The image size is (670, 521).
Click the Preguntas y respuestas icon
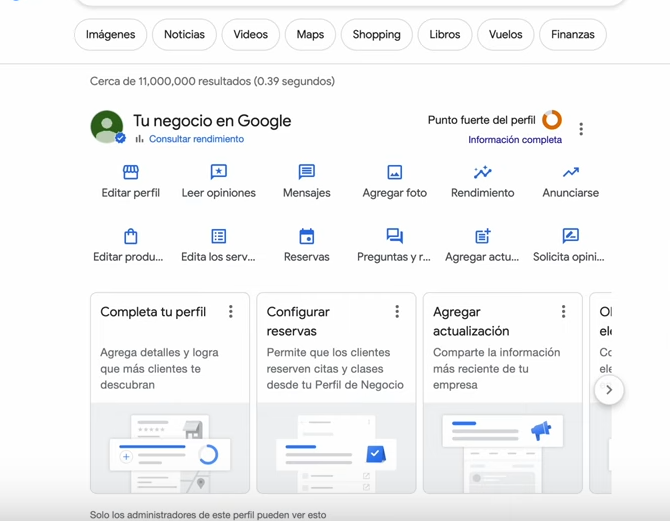pyautogui.click(x=394, y=236)
